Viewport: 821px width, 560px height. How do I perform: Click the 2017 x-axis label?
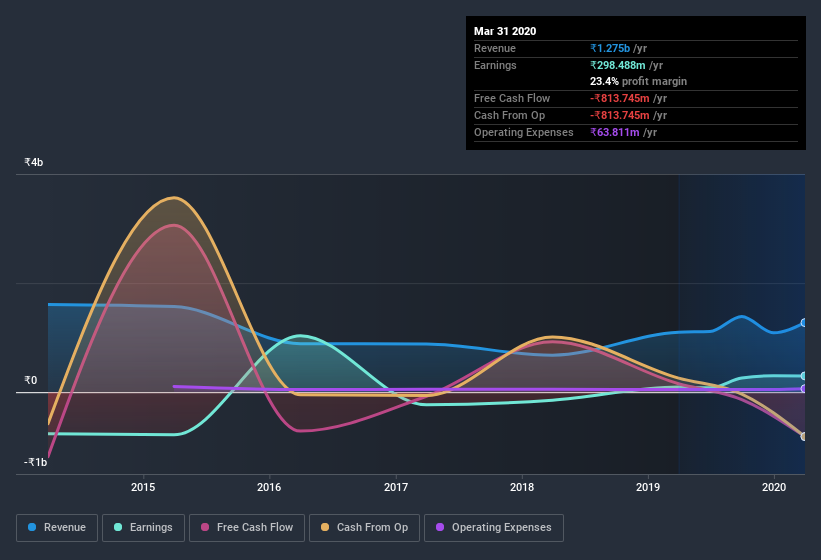(x=396, y=487)
